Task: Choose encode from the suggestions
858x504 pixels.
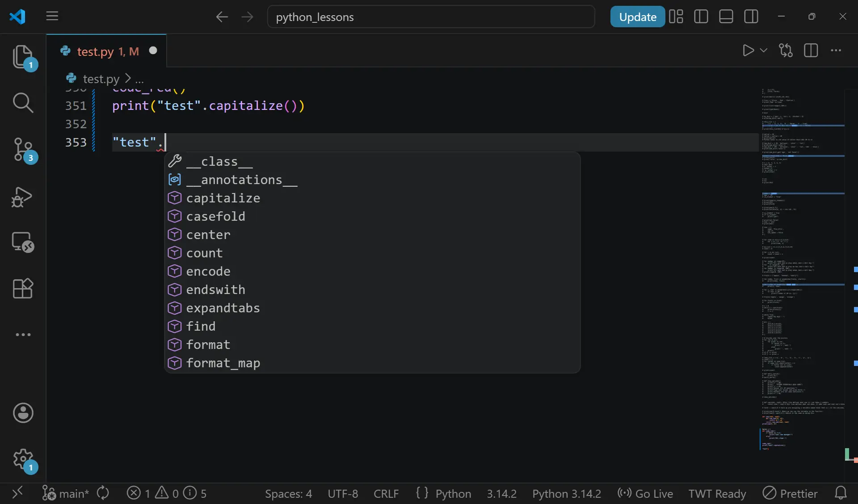Action: [x=372, y=271]
